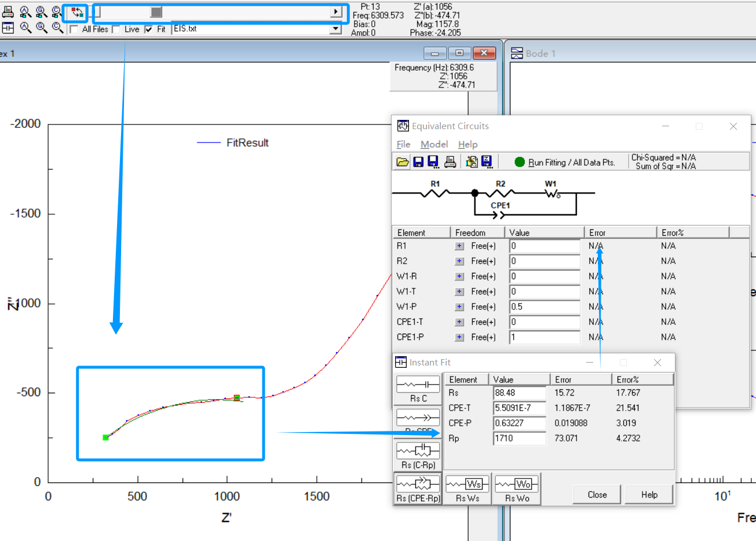The image size is (756, 541).
Task: Click the save Z data disk icon
Action: pos(487,162)
